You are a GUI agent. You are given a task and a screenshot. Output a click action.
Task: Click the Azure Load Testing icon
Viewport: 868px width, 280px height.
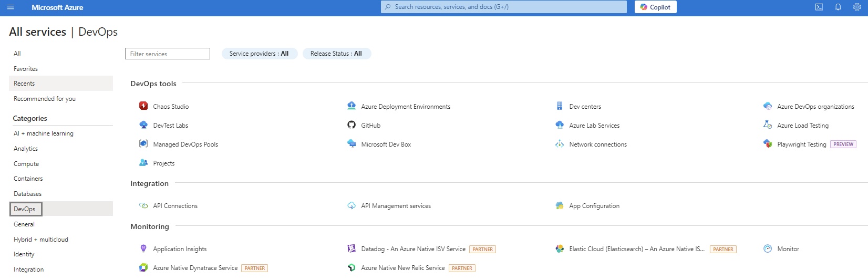click(768, 125)
